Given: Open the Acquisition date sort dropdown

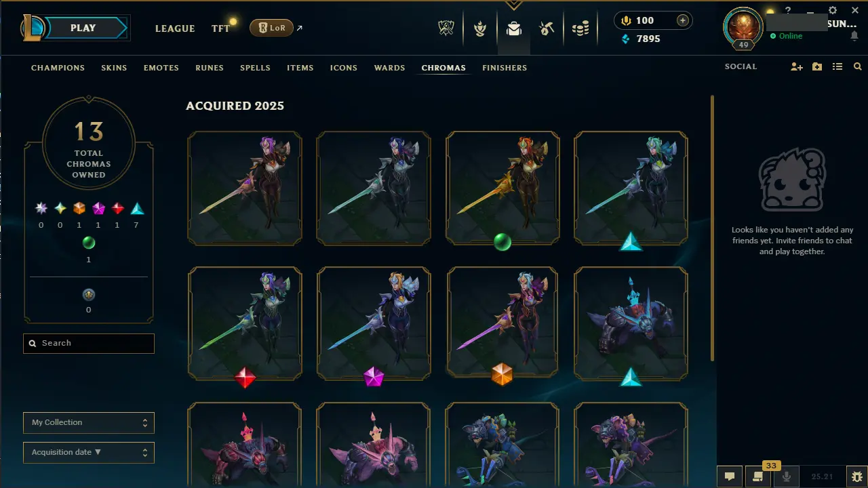Looking at the screenshot, I should click(89, 452).
